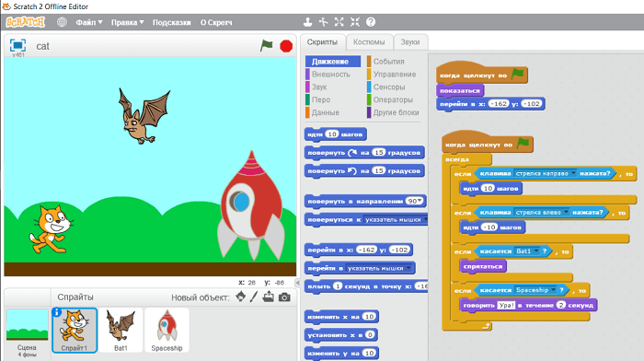Click the изменить х на palette block
The width and height of the screenshot is (644, 361).
(341, 317)
